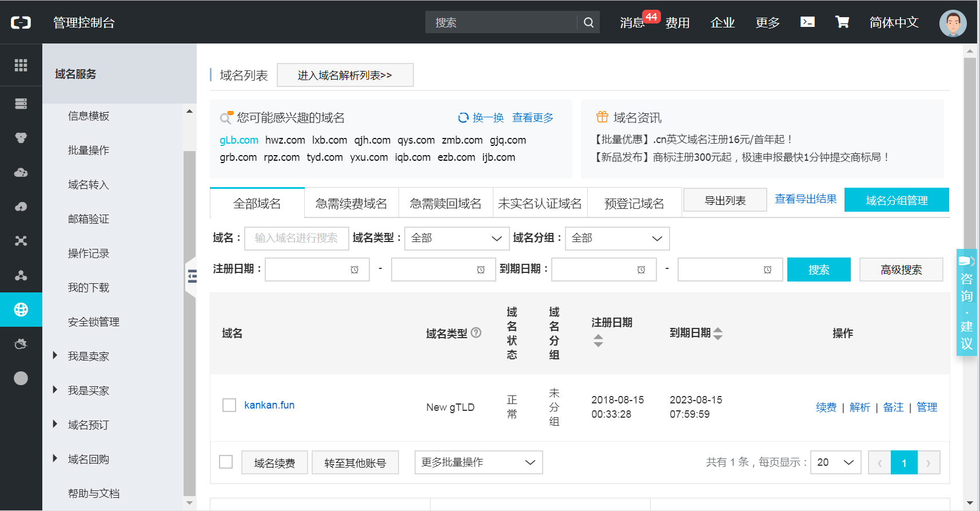Switch to 全部域名 tab
Viewport: 980px width, 511px height.
click(x=257, y=203)
